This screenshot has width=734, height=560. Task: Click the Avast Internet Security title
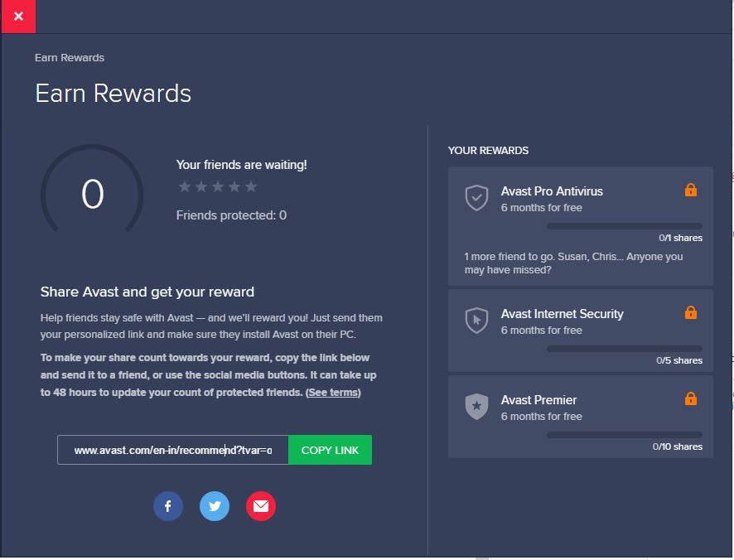(563, 314)
